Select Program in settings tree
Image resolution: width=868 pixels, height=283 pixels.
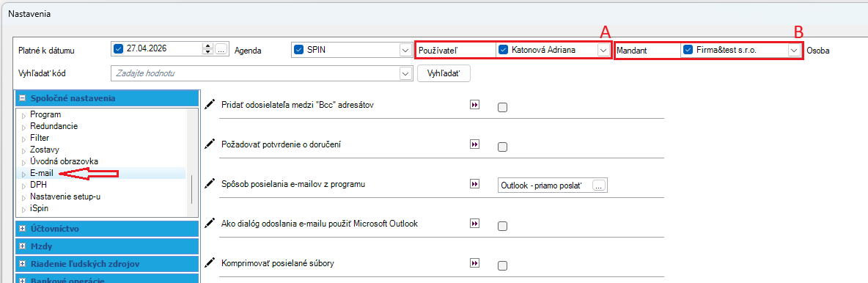pyautogui.click(x=45, y=114)
